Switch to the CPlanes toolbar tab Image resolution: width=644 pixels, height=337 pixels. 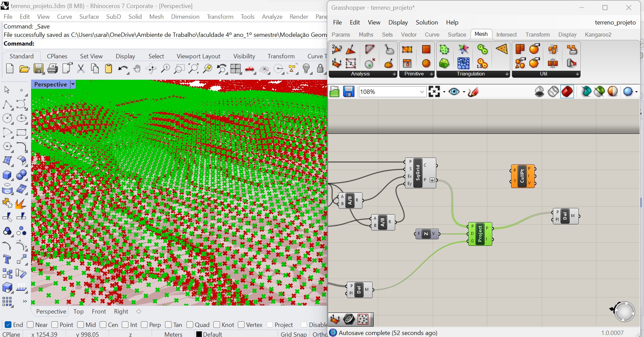point(57,56)
